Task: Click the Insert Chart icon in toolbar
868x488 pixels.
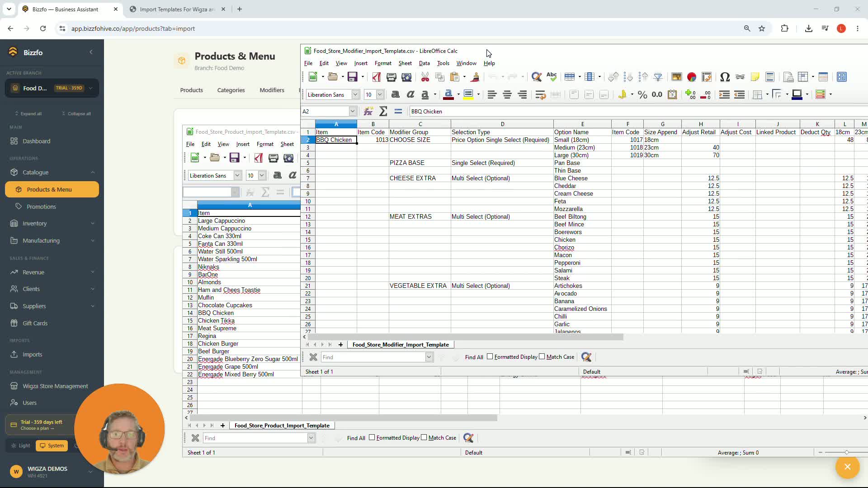Action: [x=691, y=77]
